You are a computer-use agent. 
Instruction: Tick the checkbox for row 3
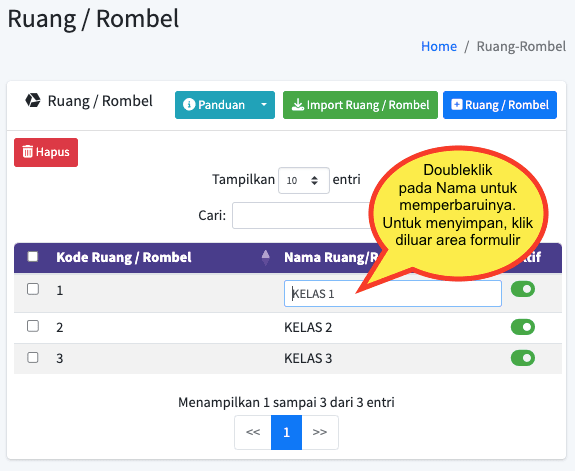coord(33,357)
